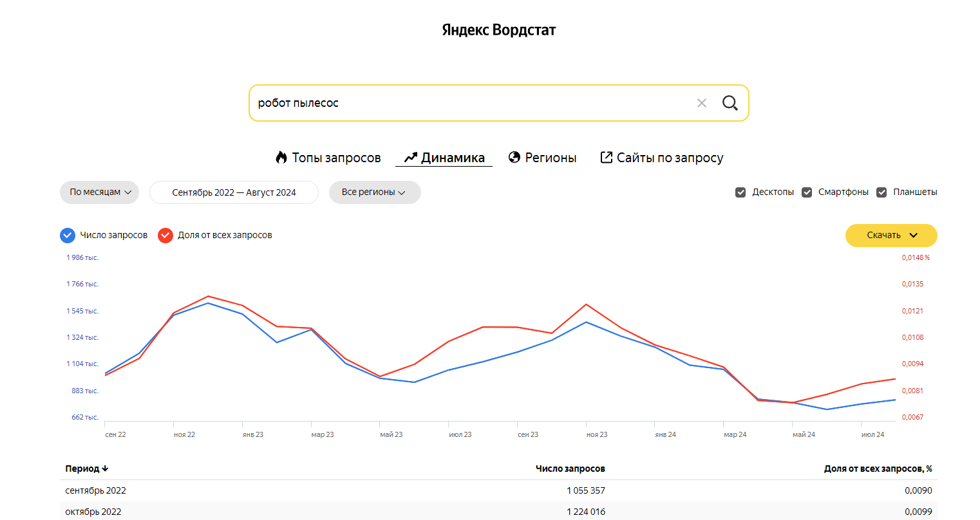Click the value 1 055 357 in the table

click(x=586, y=490)
